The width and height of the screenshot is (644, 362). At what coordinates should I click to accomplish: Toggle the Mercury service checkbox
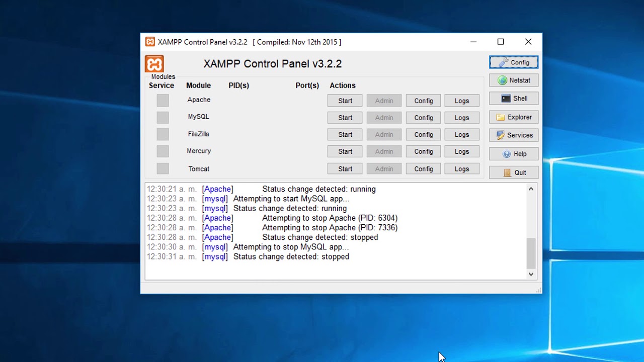[x=163, y=151]
